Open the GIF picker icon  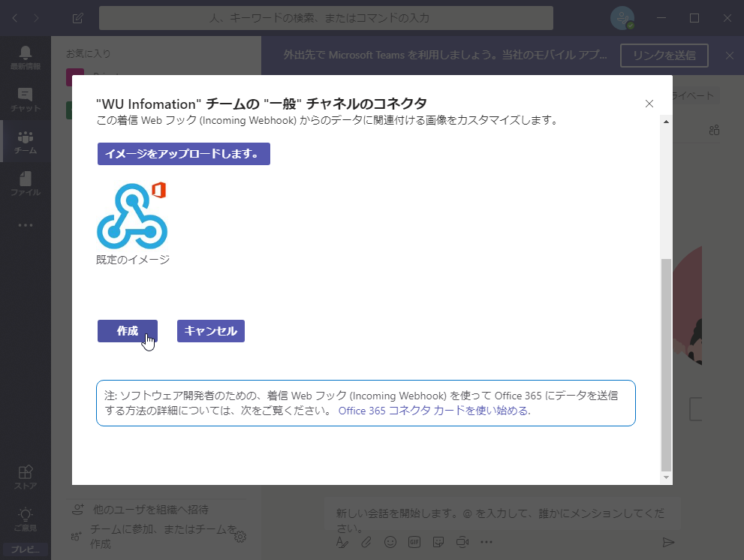click(x=414, y=542)
